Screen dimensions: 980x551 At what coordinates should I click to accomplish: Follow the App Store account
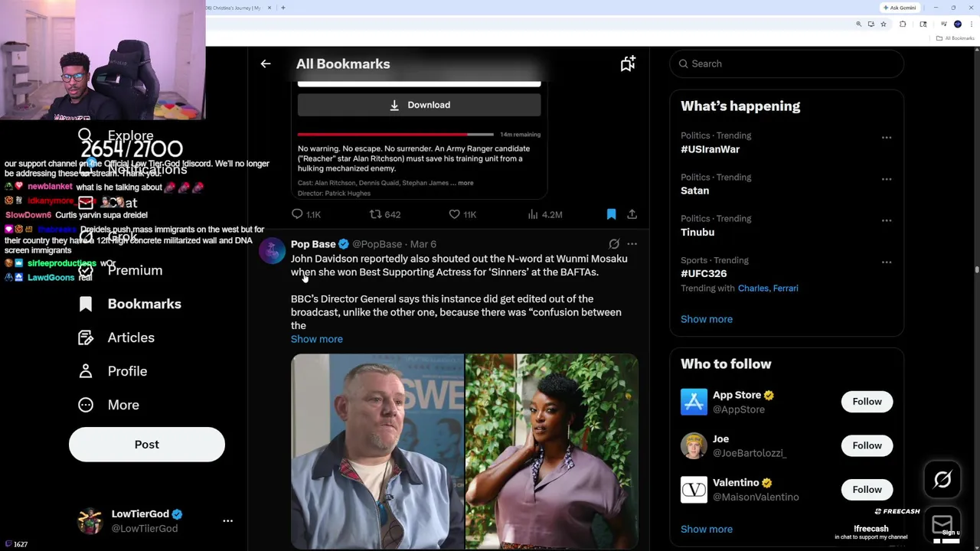pos(867,402)
